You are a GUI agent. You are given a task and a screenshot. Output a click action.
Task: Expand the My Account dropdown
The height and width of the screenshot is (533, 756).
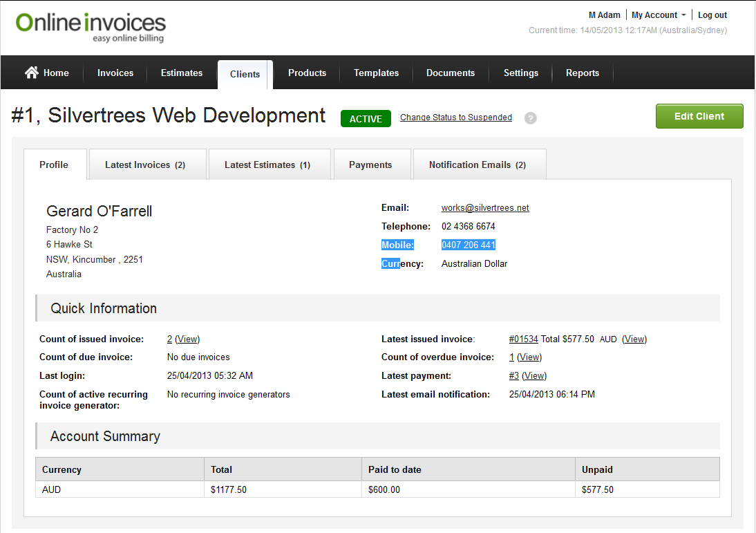point(659,15)
